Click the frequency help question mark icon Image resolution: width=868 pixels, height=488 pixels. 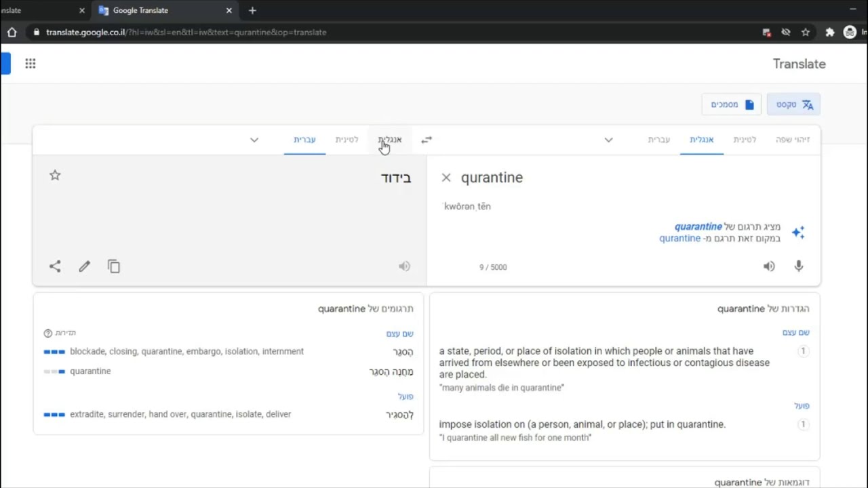(47, 333)
